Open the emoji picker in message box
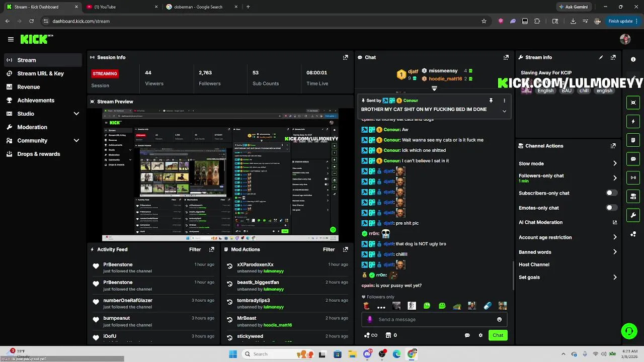 coord(499,319)
